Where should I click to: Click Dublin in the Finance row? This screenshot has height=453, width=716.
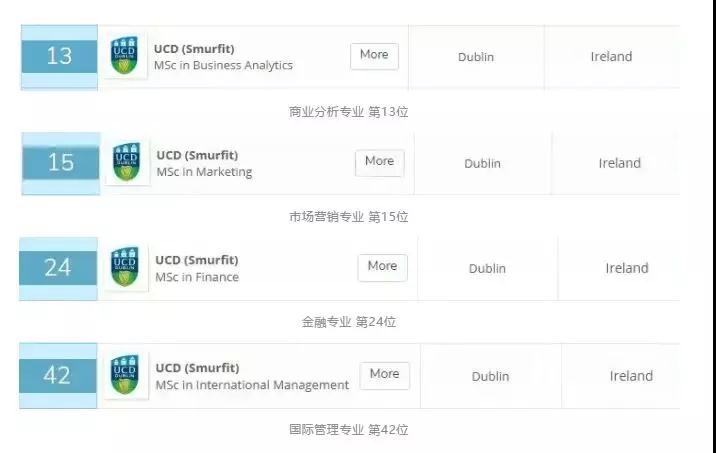point(487,269)
